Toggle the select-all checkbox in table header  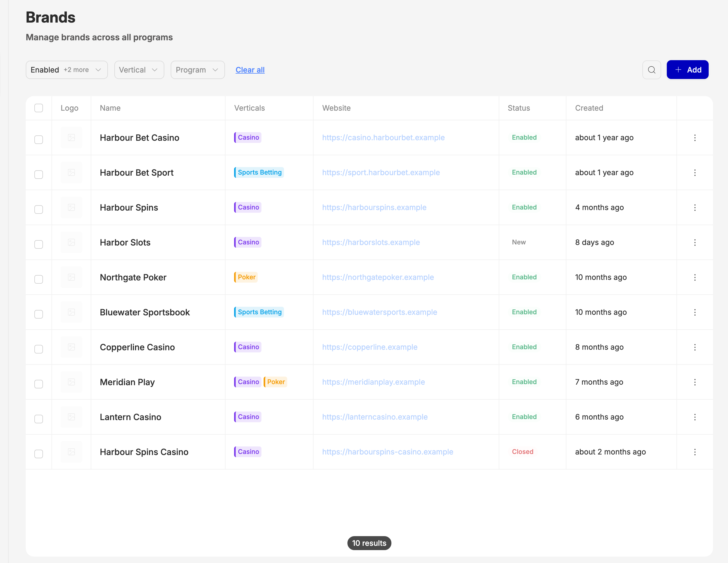[39, 108]
